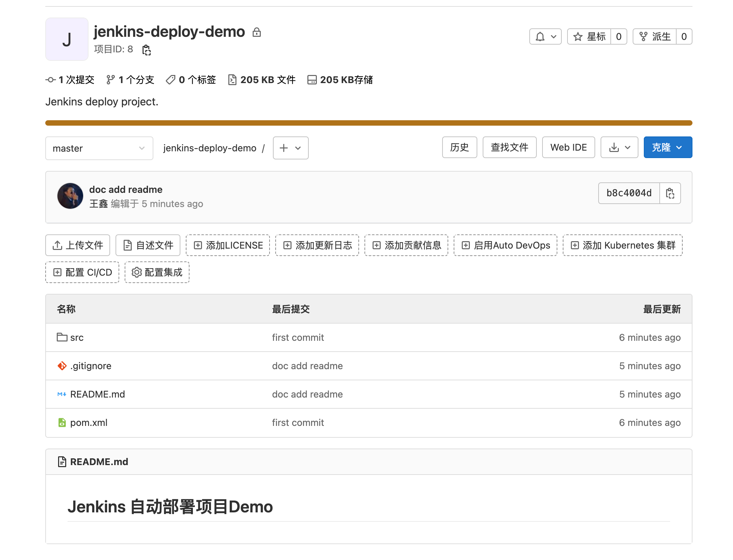Open the pom.xml file
This screenshot has width=733, height=560.
click(89, 423)
